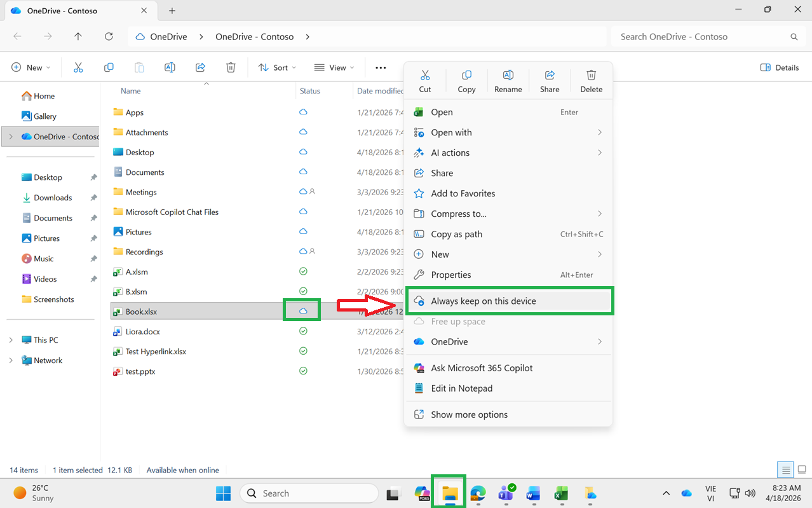The image size is (812, 508).
Task: Open the See more ellipsis menu
Action: [x=381, y=67]
